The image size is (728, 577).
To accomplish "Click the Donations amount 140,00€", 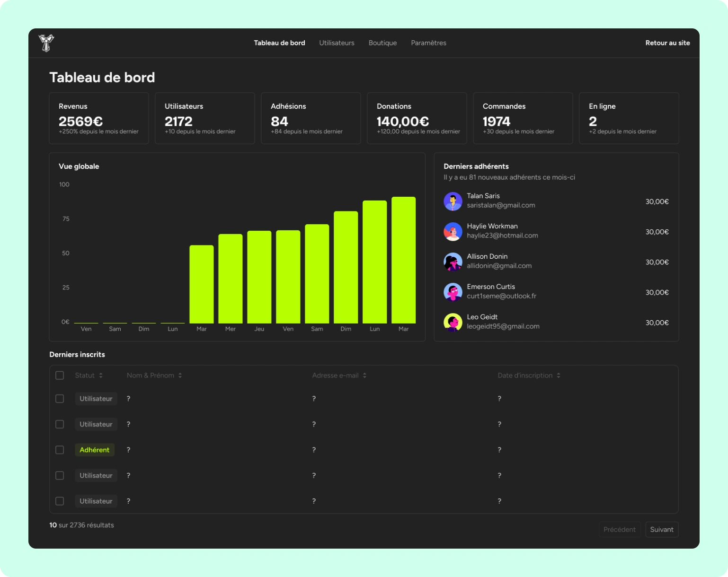I will coord(403,122).
